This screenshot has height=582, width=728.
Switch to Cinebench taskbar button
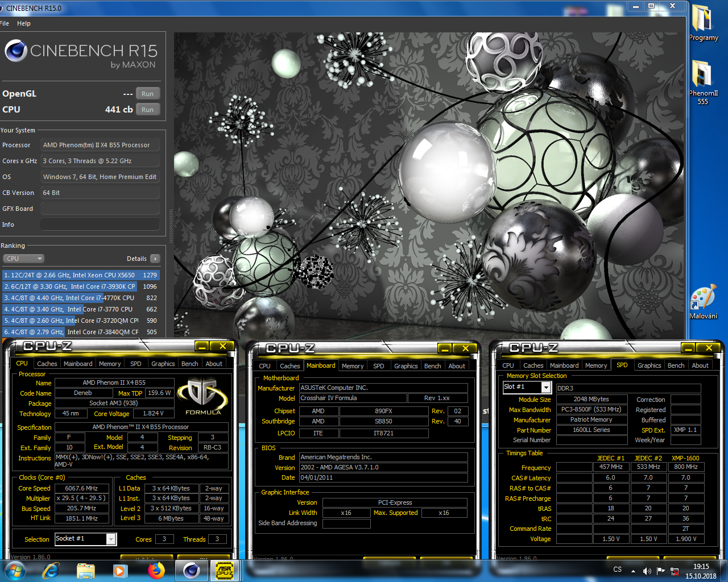pos(191,571)
